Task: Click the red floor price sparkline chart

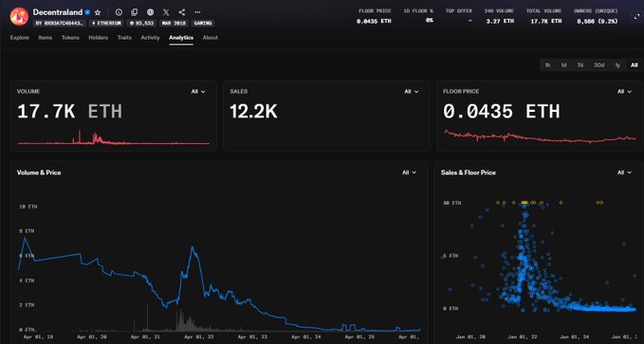Action: (x=540, y=136)
